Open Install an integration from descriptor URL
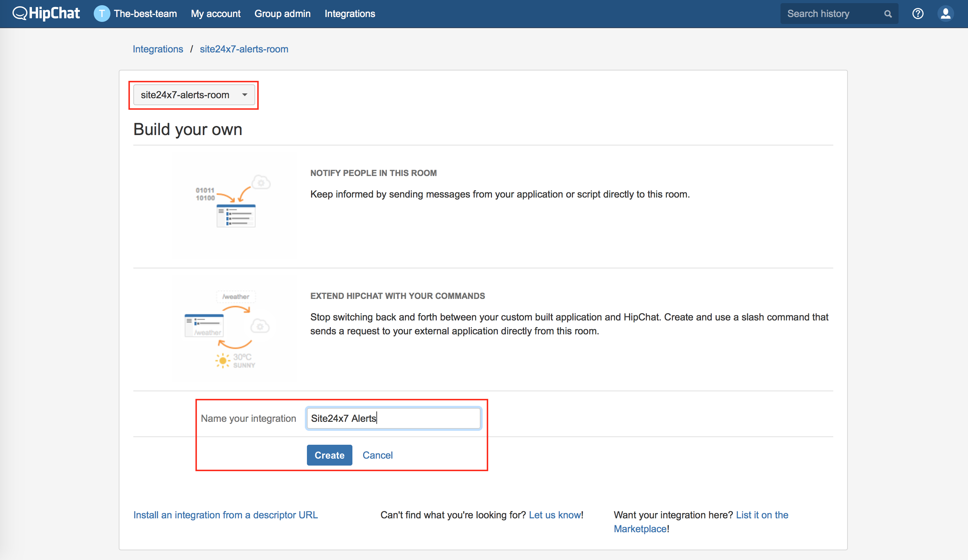 225,515
